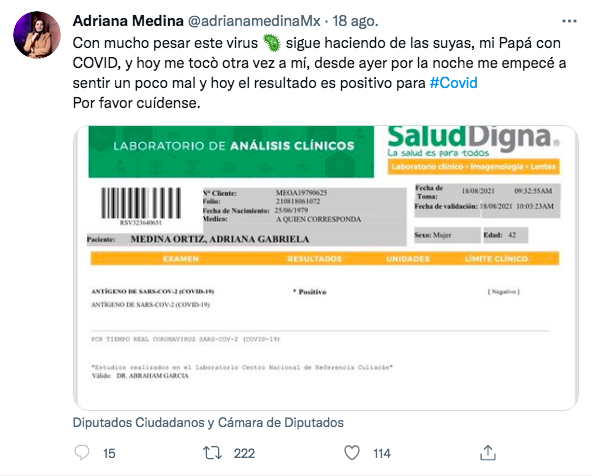Open the @adrianamedinaMx handle
The height and width of the screenshot is (476, 592).
[x=254, y=21]
